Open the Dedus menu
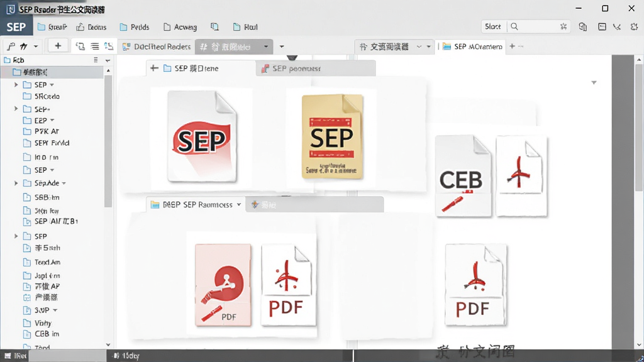This screenshot has width=644, height=362. [91, 27]
